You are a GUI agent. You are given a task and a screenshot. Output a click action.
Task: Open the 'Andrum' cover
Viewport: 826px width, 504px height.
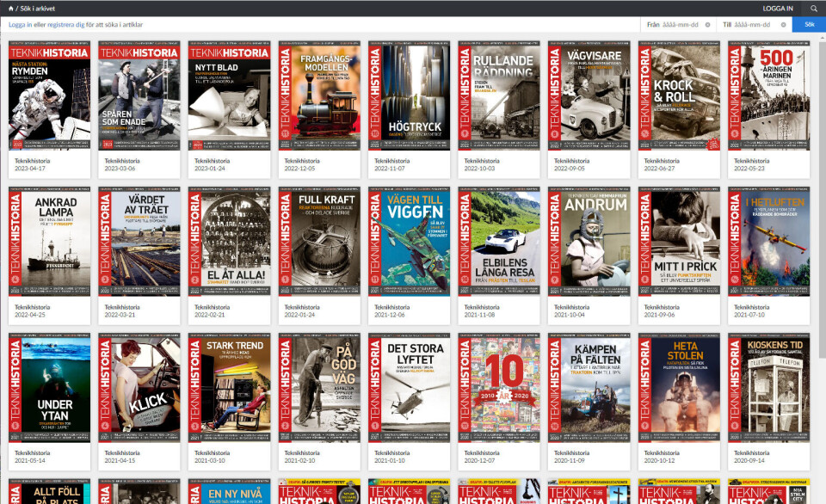(x=589, y=241)
